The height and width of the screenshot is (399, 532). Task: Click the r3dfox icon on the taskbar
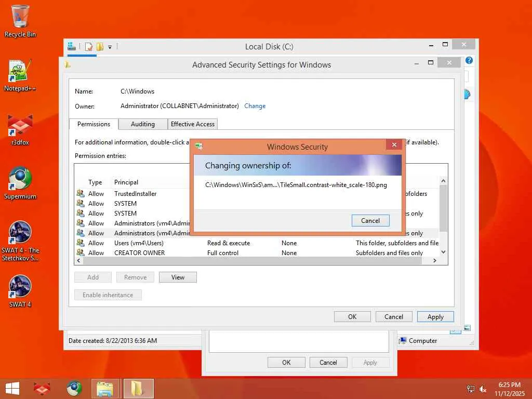[42, 389]
